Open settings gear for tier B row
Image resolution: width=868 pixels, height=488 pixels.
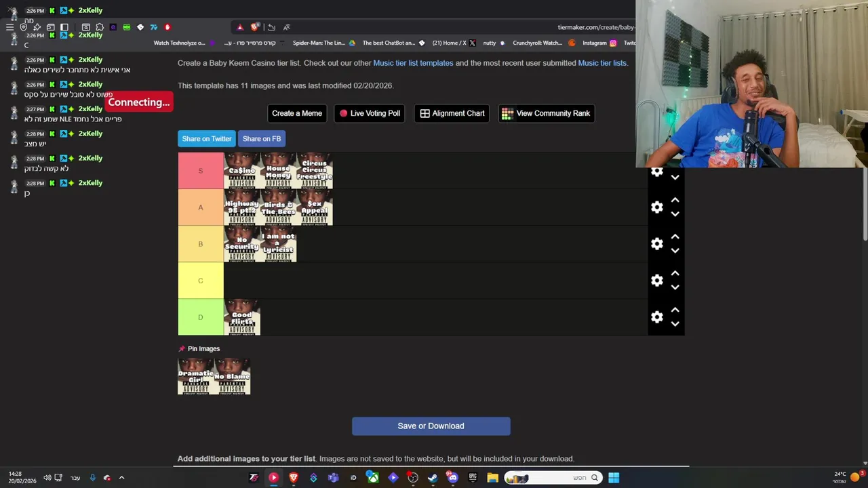pyautogui.click(x=656, y=244)
